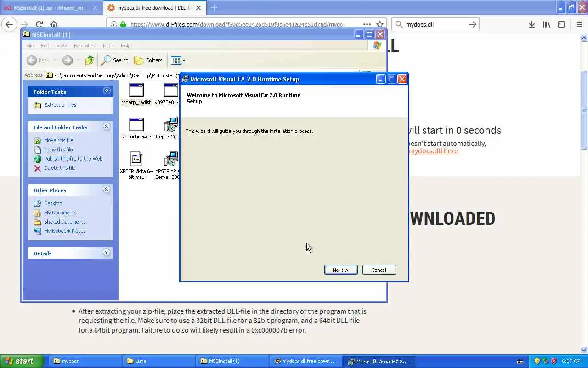Select the XPSEP Vista 64 bit.msu file
588x368 pixels.
(x=136, y=166)
